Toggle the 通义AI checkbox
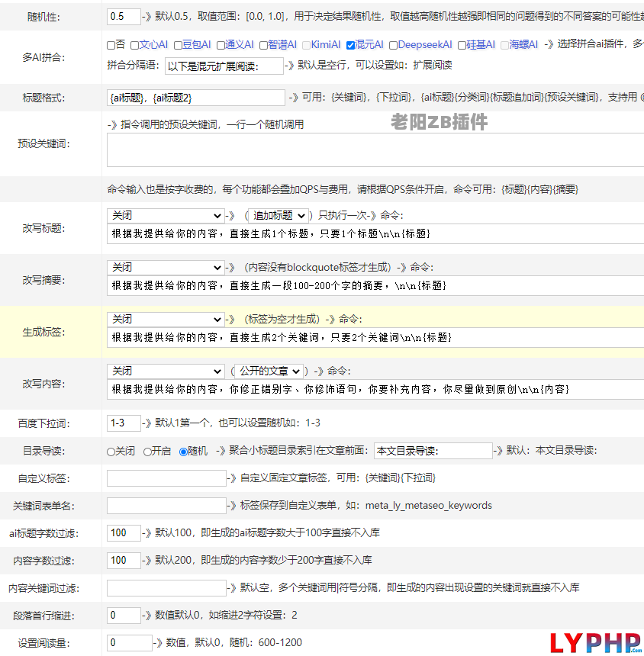 point(221,45)
